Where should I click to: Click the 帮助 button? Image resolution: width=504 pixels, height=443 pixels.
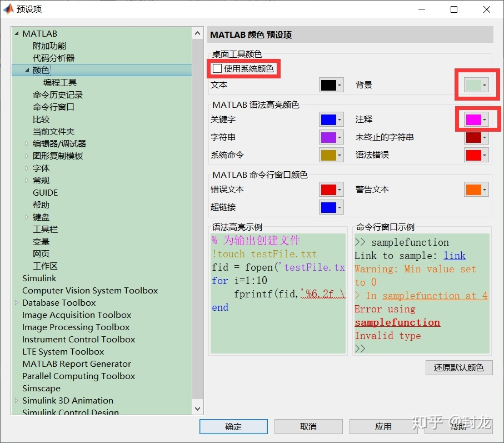[x=458, y=427]
